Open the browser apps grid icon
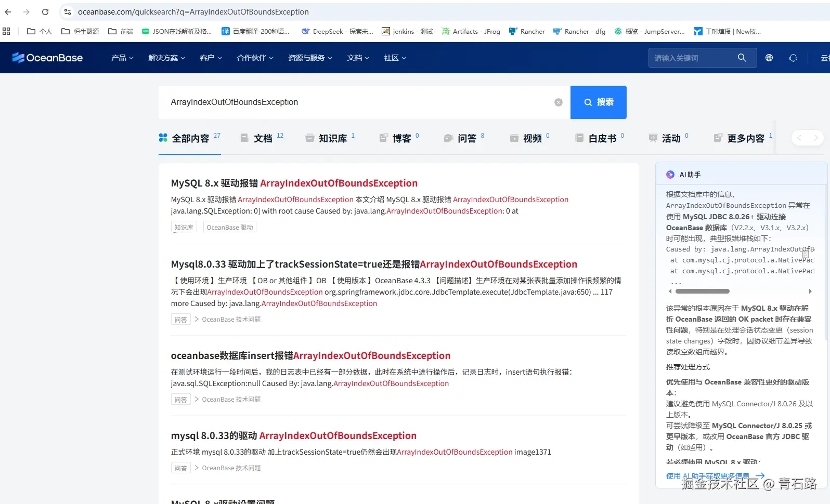Screen dimensions: 830x504 (x=6, y=31)
